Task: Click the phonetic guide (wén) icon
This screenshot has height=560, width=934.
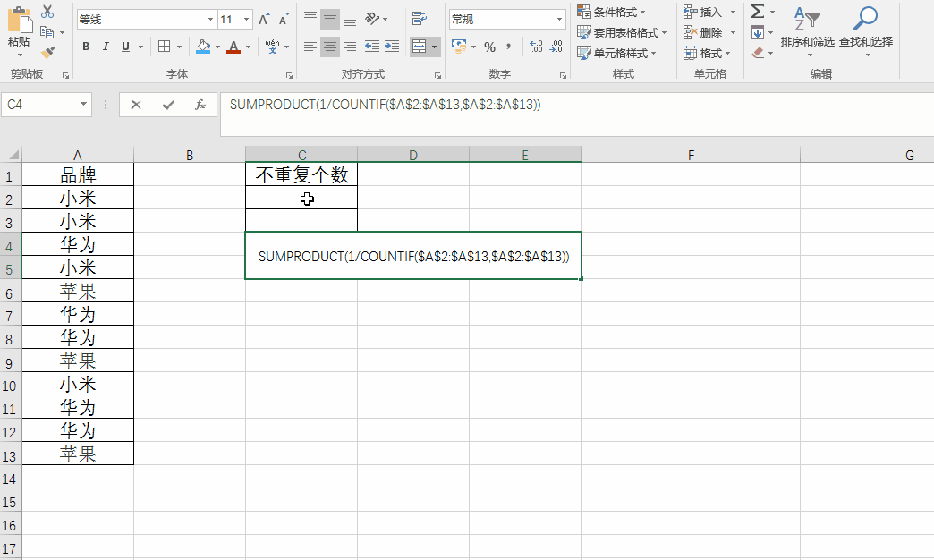Action: (x=272, y=46)
